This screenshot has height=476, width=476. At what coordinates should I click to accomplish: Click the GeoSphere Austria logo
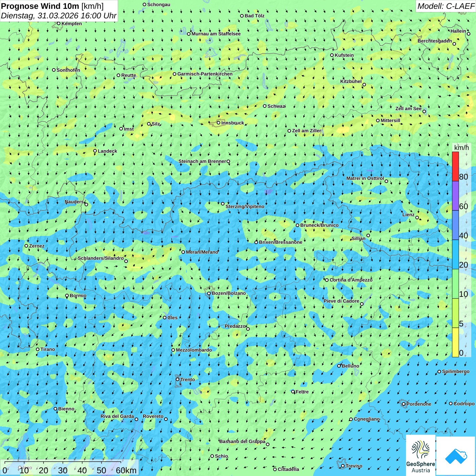pyautogui.click(x=421, y=455)
